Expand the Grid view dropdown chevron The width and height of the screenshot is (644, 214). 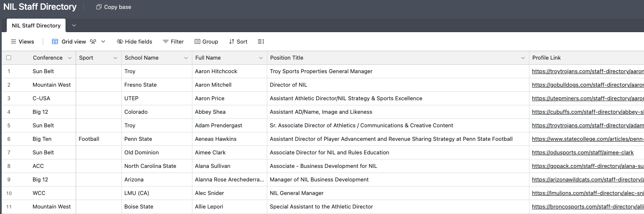point(103,42)
